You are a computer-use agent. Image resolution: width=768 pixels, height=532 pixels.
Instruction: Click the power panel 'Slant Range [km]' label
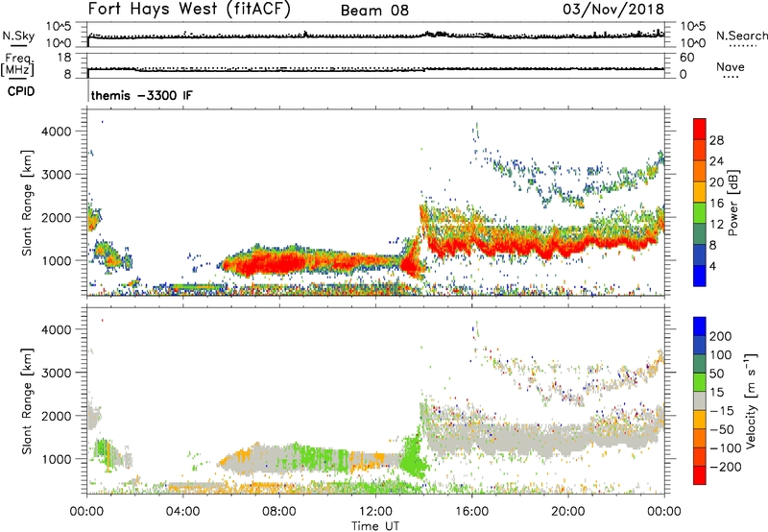click(x=27, y=203)
